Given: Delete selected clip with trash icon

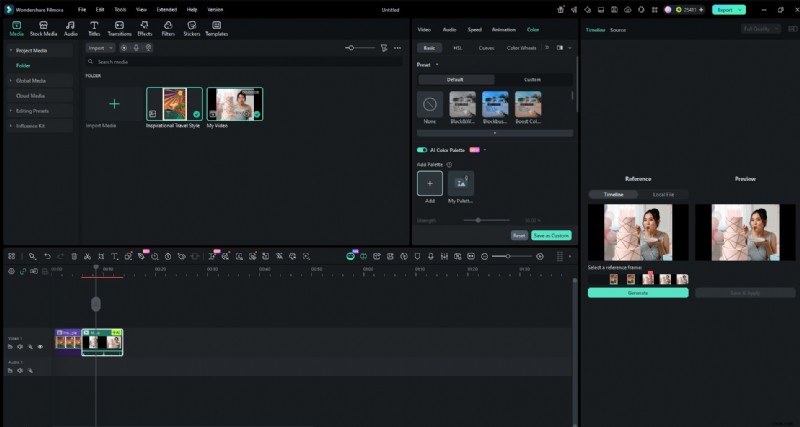Looking at the screenshot, I should coord(74,256).
